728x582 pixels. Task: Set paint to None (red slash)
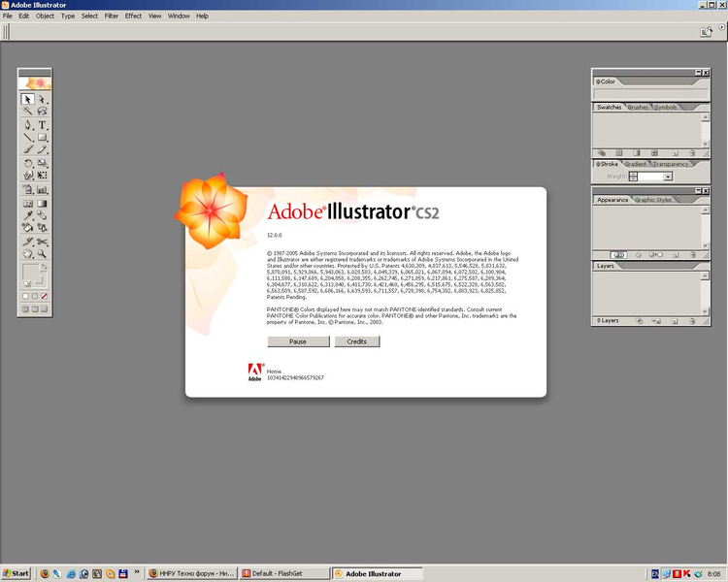point(44,296)
